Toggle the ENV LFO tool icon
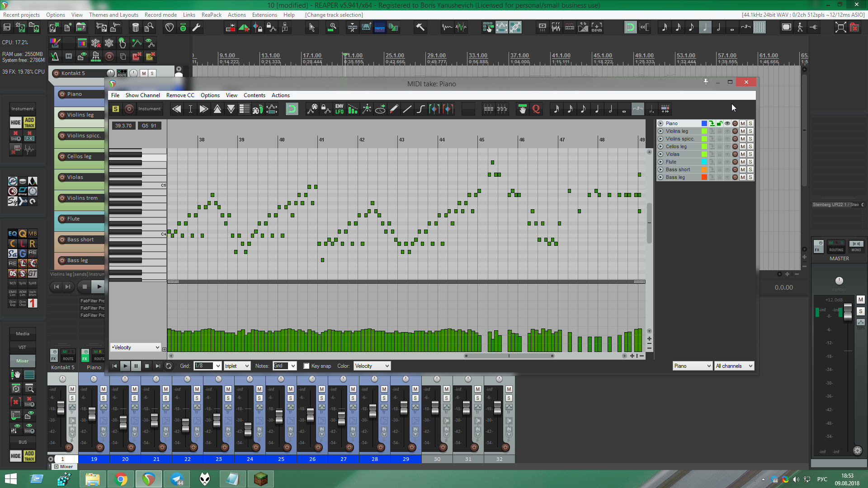868x488 pixels. pos(339,109)
